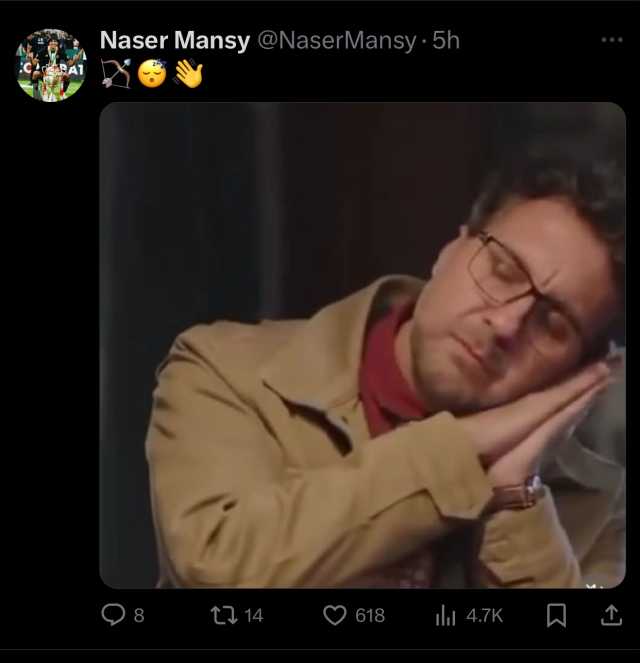The image size is (640, 663).
Task: Repost the tweet using the retweet arrows icon
Action: [x=224, y=615]
